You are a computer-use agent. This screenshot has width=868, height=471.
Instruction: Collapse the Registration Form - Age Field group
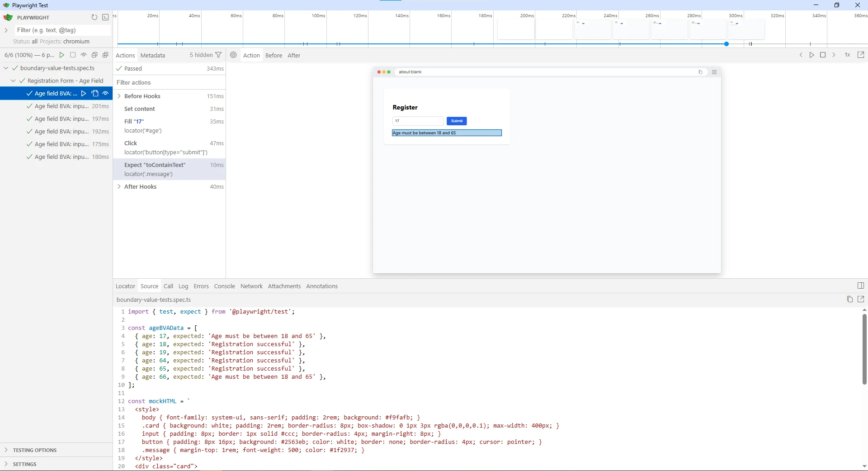pyautogui.click(x=13, y=81)
